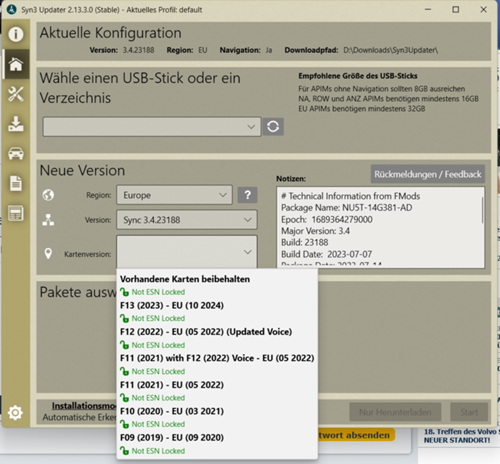Select F13 (2023) - EU (10 2024)
The width and height of the screenshot is (500, 464).
point(172,305)
